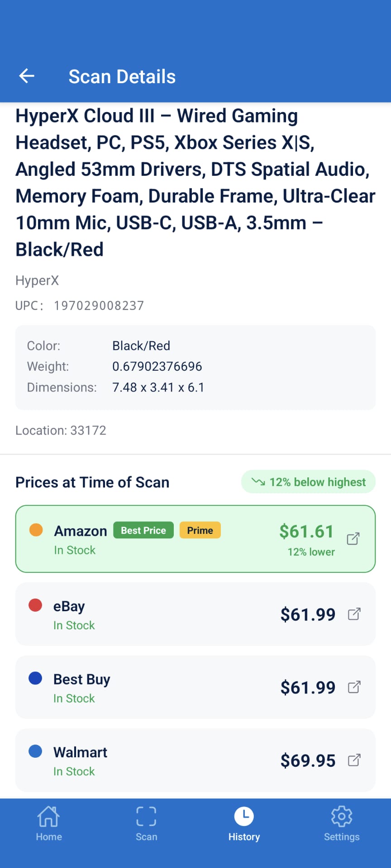Open eBay listing external link icon
391x868 pixels.
click(354, 614)
